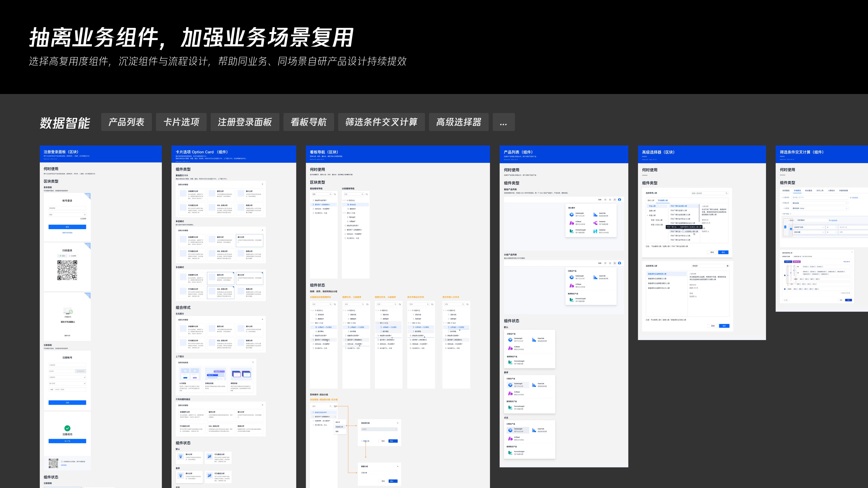Click the 筛选条件交叉计算 tag button
This screenshot has height=488, width=868.
(x=381, y=122)
